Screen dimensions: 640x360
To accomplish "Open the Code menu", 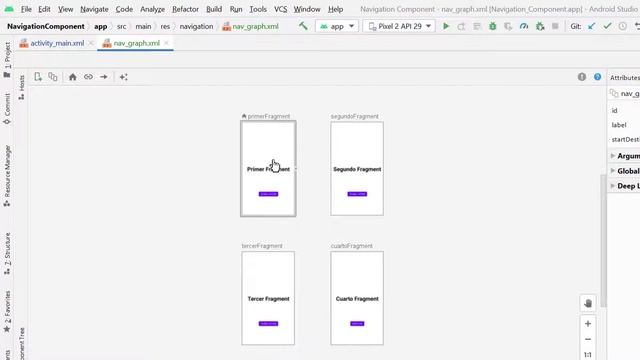I will click(x=124, y=9).
